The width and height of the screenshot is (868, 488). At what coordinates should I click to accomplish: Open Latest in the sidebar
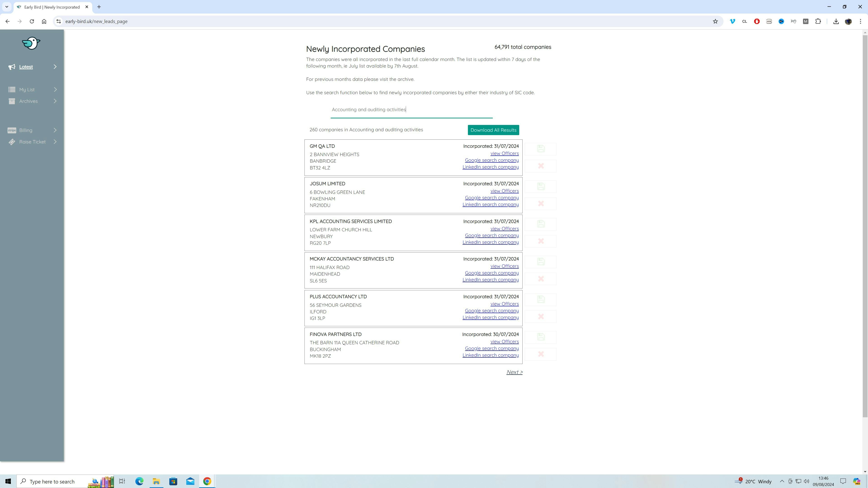click(x=26, y=67)
